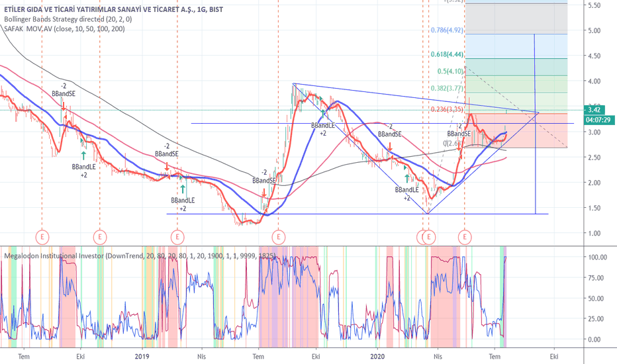Image resolution: width=617 pixels, height=364 pixels.
Task: Open the Bollinger Bands Strategy directed indicator label
Action: tap(68, 19)
